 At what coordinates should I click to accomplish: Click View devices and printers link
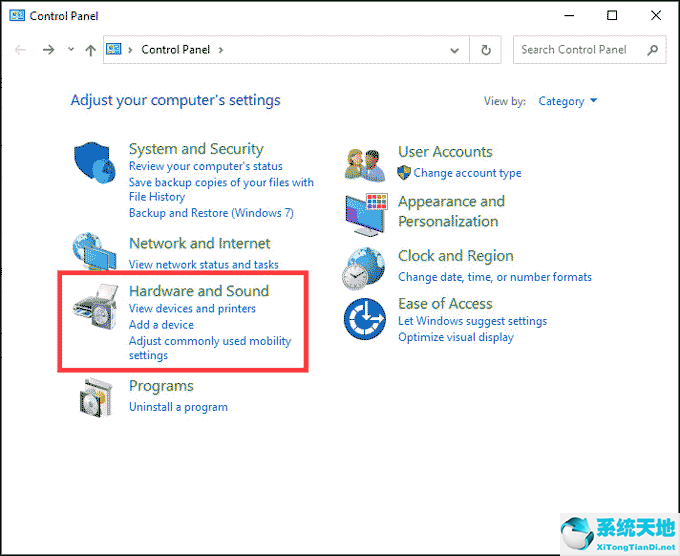tap(192, 309)
